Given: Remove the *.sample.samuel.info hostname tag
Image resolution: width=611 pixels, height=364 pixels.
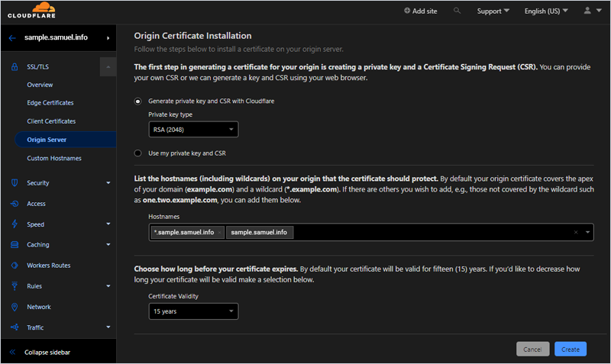Looking at the screenshot, I should tap(219, 233).
